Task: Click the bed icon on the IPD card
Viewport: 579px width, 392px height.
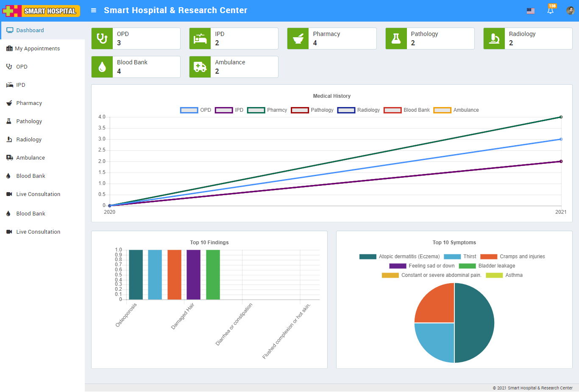Action: pos(200,38)
